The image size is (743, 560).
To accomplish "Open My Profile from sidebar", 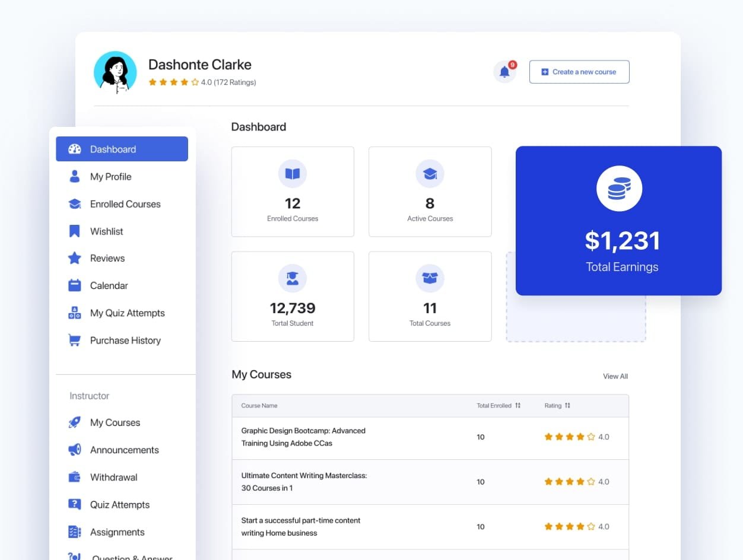I will pyautogui.click(x=110, y=177).
